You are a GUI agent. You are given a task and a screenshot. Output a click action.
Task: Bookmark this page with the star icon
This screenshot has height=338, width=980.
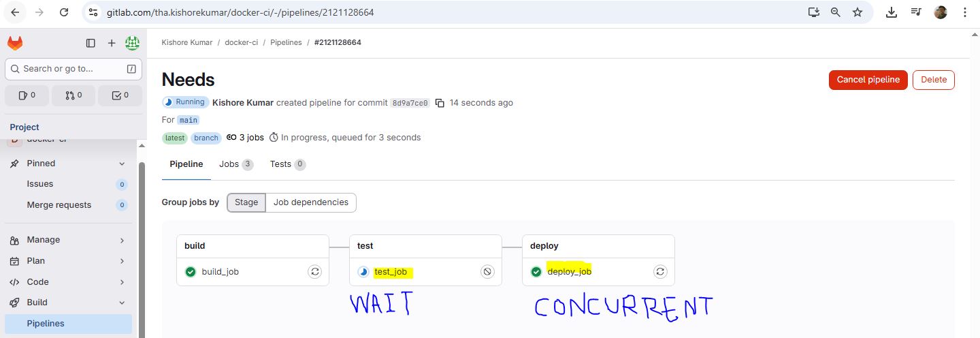(857, 12)
